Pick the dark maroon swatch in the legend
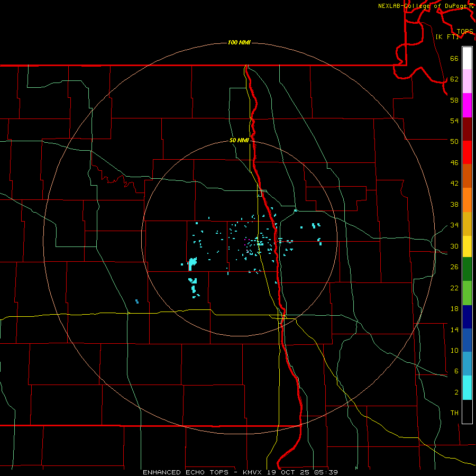Screen dimensions: 476x476 point(467,129)
